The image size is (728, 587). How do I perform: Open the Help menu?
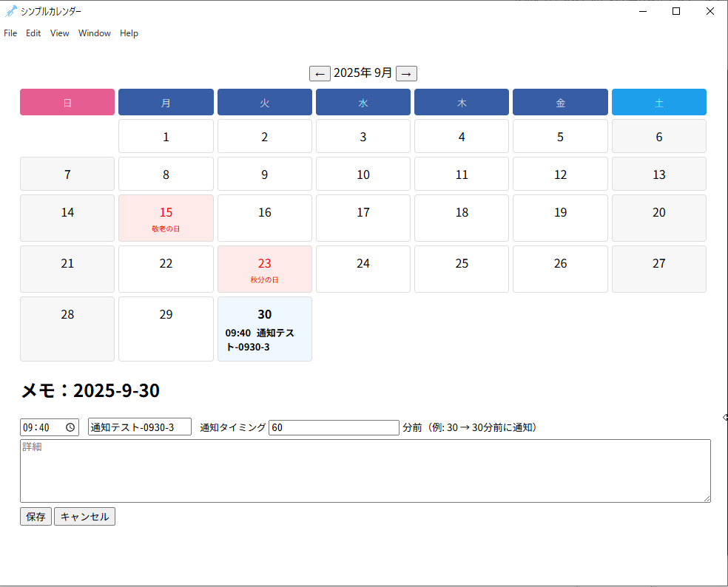(129, 33)
